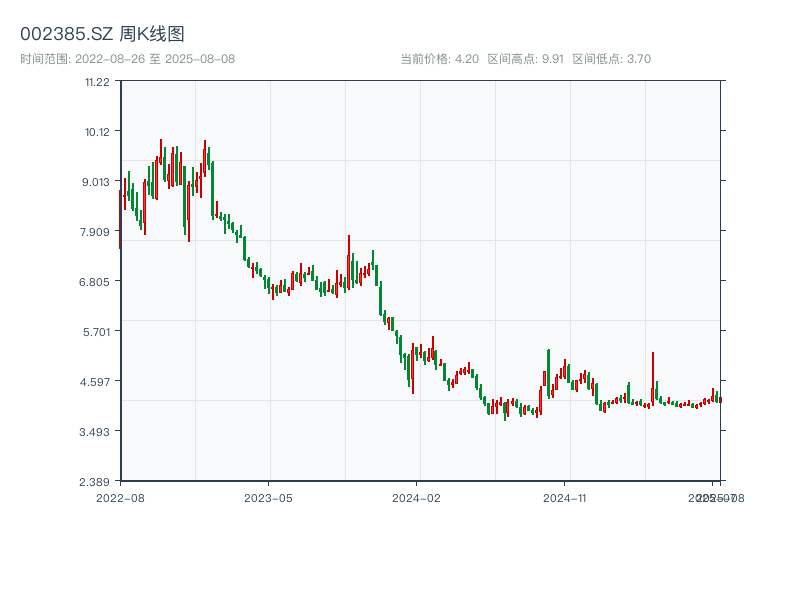Viewport: 800px width, 600px height.
Task: Select the 3.493 price axis label
Action: coord(97,431)
